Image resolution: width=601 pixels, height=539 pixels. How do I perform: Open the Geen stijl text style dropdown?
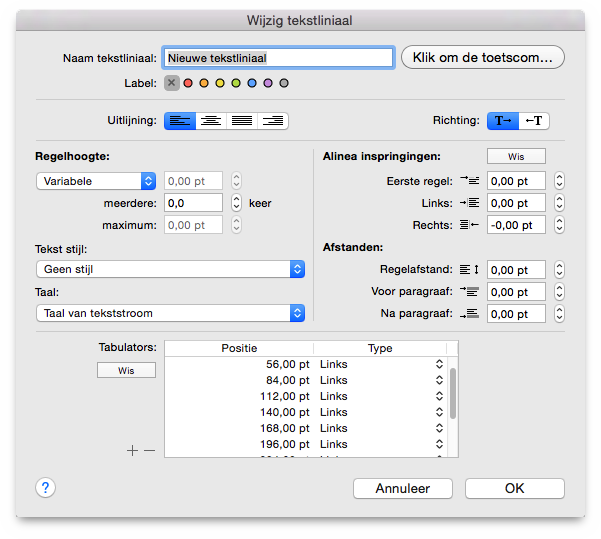(171, 269)
